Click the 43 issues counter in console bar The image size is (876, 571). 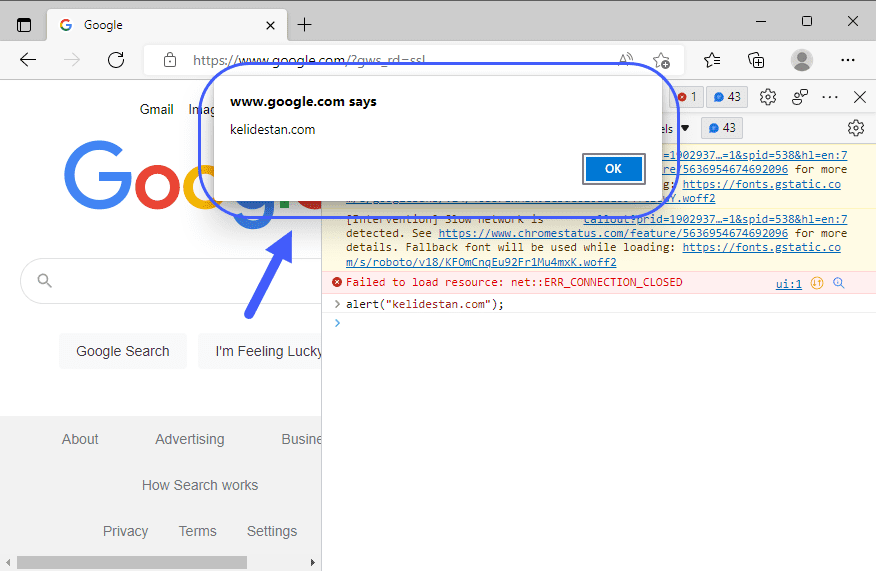722,128
